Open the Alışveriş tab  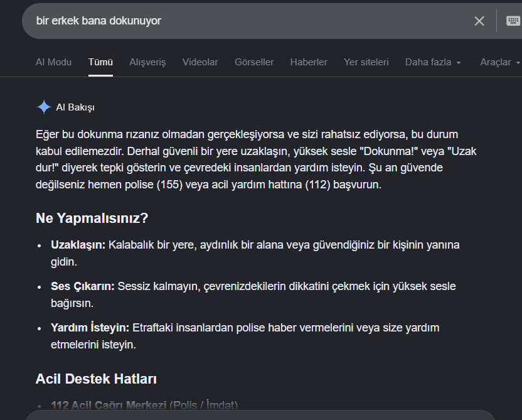[x=147, y=62]
